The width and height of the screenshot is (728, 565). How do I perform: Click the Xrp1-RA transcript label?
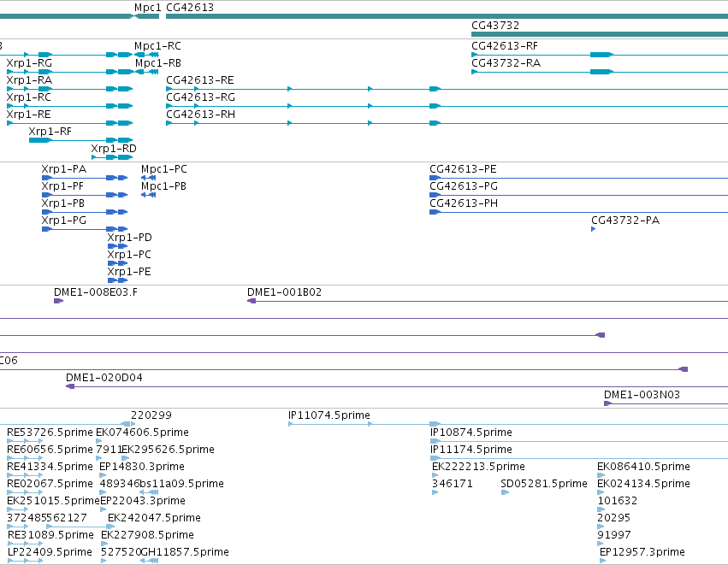(29, 80)
